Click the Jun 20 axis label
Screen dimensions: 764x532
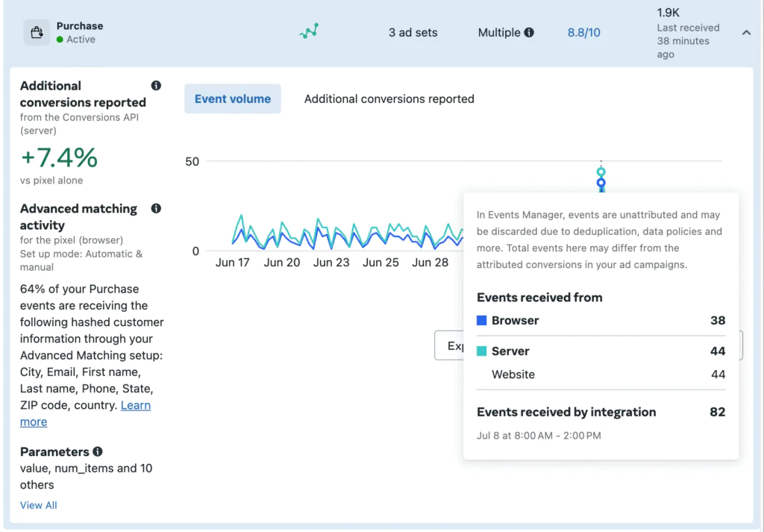click(x=281, y=263)
